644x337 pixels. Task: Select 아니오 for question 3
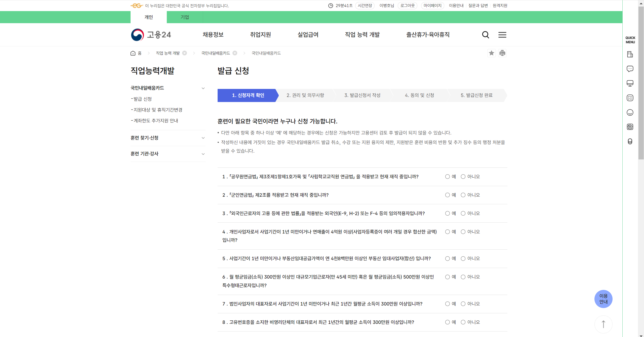pyautogui.click(x=463, y=213)
